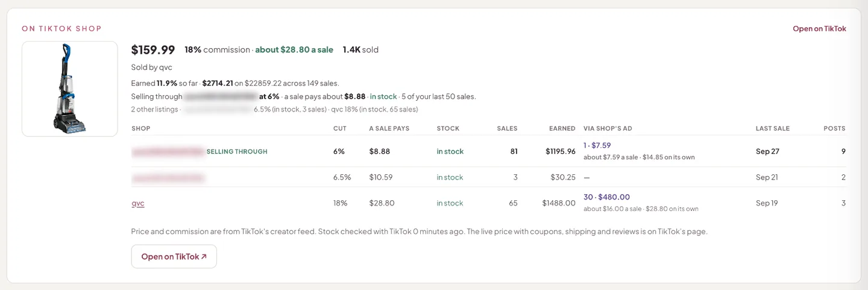Click the 6.5% cut cell
Screen dimensions: 868x290
coord(342,178)
